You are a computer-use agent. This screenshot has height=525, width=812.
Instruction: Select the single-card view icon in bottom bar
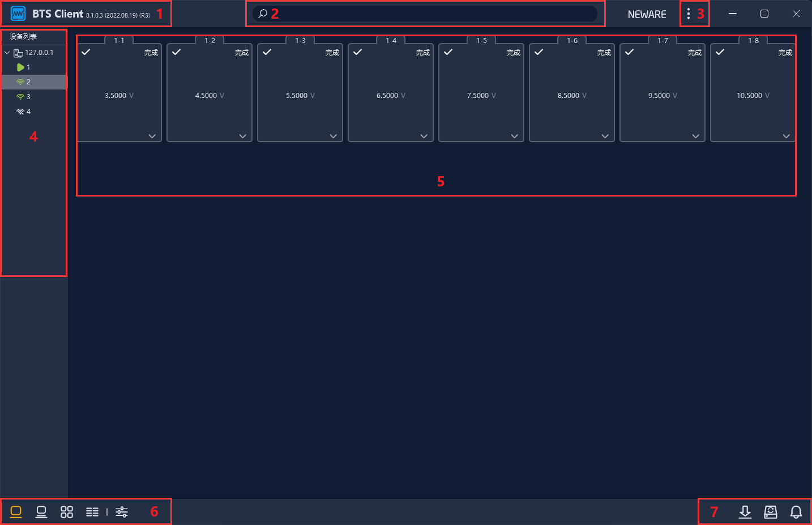(x=16, y=512)
